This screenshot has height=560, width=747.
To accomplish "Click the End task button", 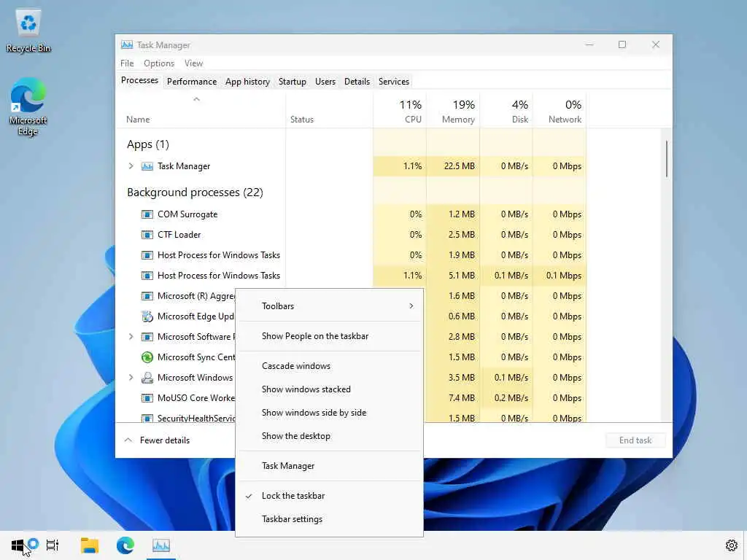I will click(635, 440).
